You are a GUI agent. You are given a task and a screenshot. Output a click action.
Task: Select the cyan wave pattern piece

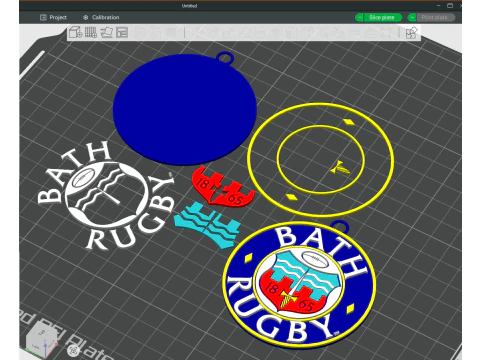(x=207, y=224)
